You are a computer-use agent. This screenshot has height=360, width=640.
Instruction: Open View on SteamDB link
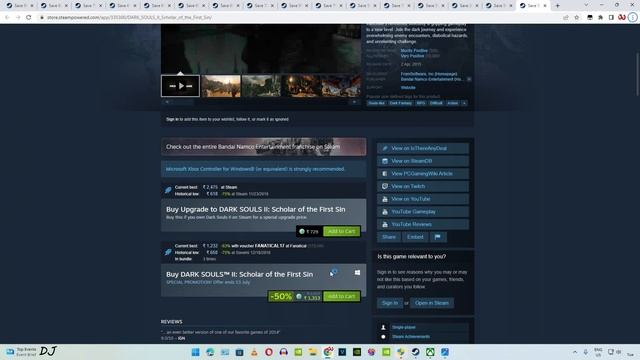[x=423, y=161]
